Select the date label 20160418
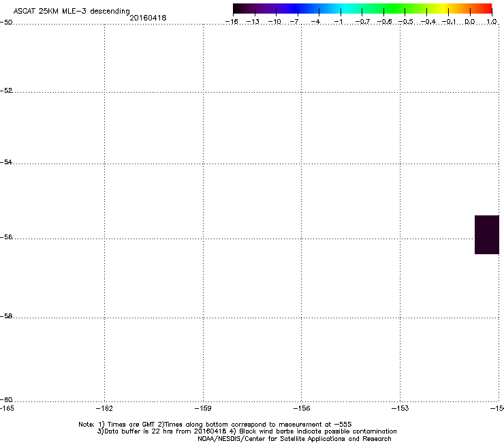Viewport: 504px width, 443px height. click(x=148, y=18)
